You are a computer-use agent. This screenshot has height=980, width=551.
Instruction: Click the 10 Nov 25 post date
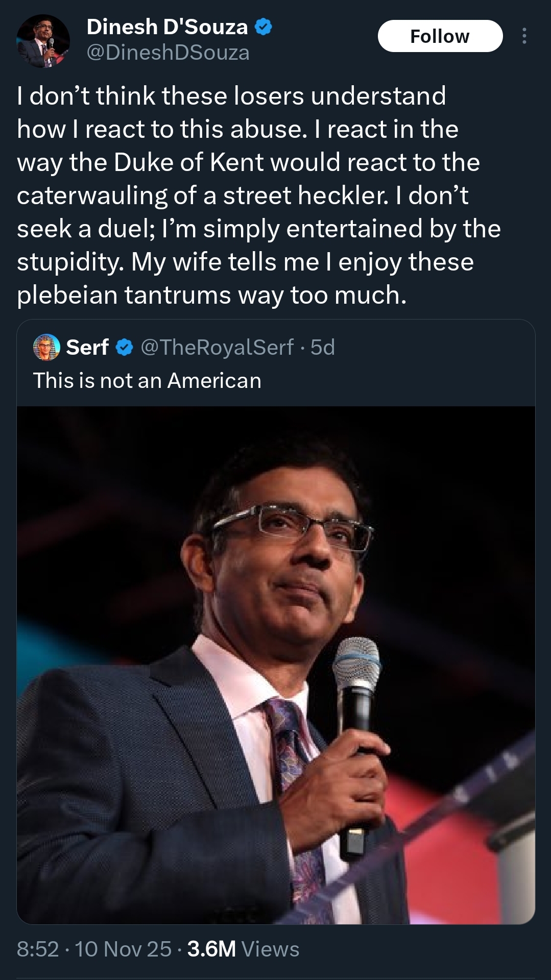click(x=123, y=949)
